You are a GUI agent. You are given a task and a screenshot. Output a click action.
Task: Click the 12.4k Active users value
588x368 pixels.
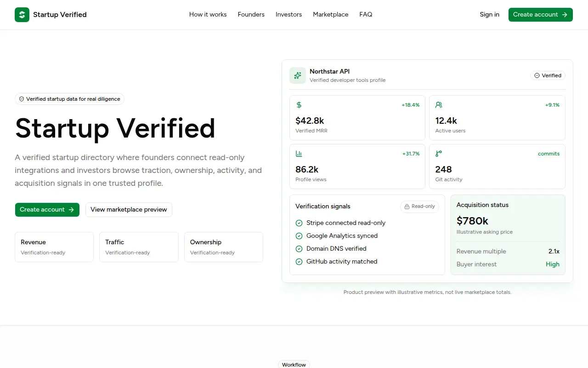(x=446, y=121)
